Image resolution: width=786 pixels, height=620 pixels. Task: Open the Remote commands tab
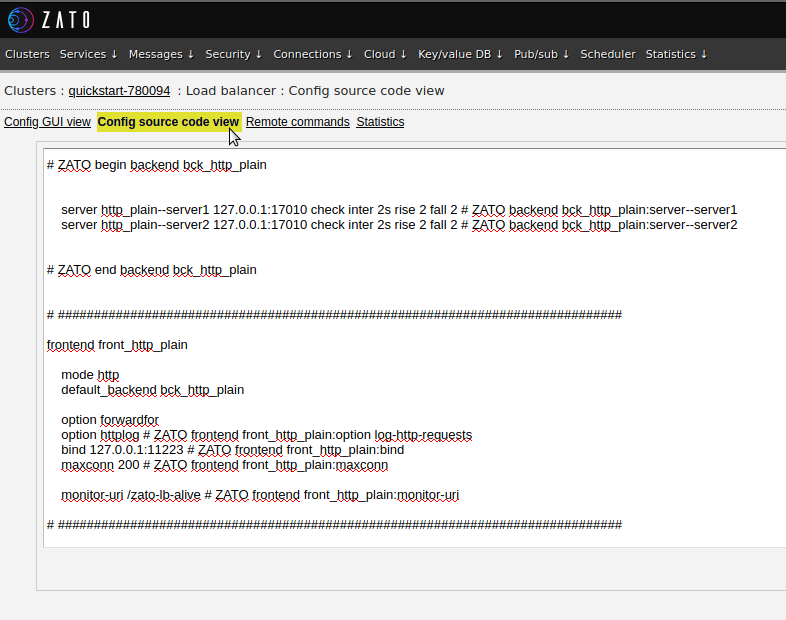pyautogui.click(x=297, y=122)
